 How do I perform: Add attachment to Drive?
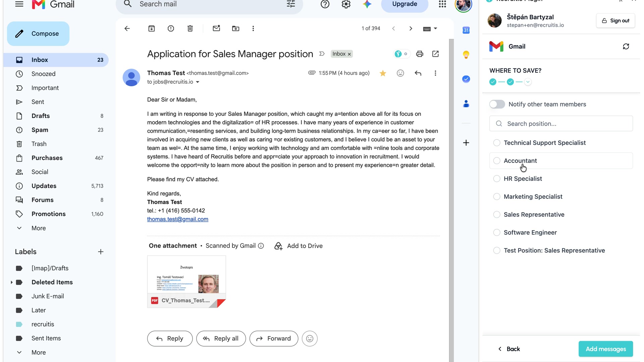point(298,246)
